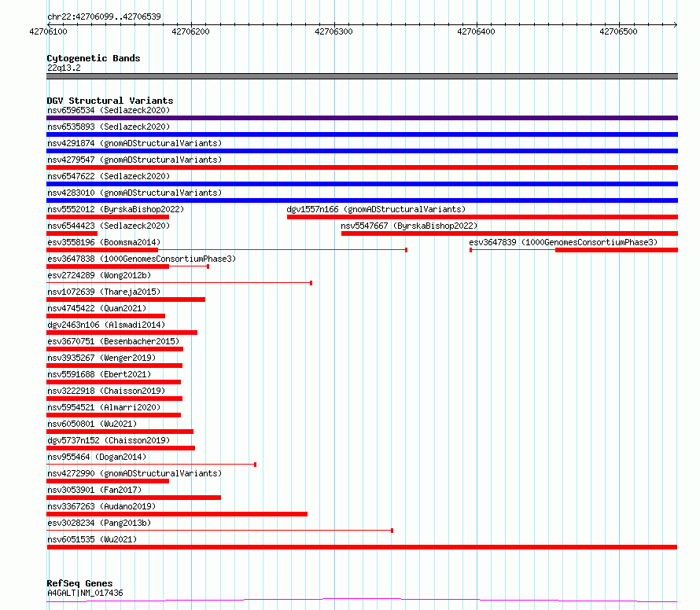700x610 pixels.
Task: Select nsv5954521 (Almarri2020) label
Action: pos(104,407)
